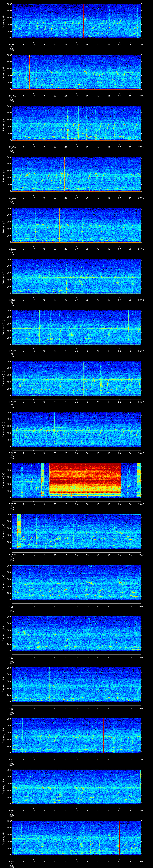Click the time label 8:28:00

(x=12, y=657)
